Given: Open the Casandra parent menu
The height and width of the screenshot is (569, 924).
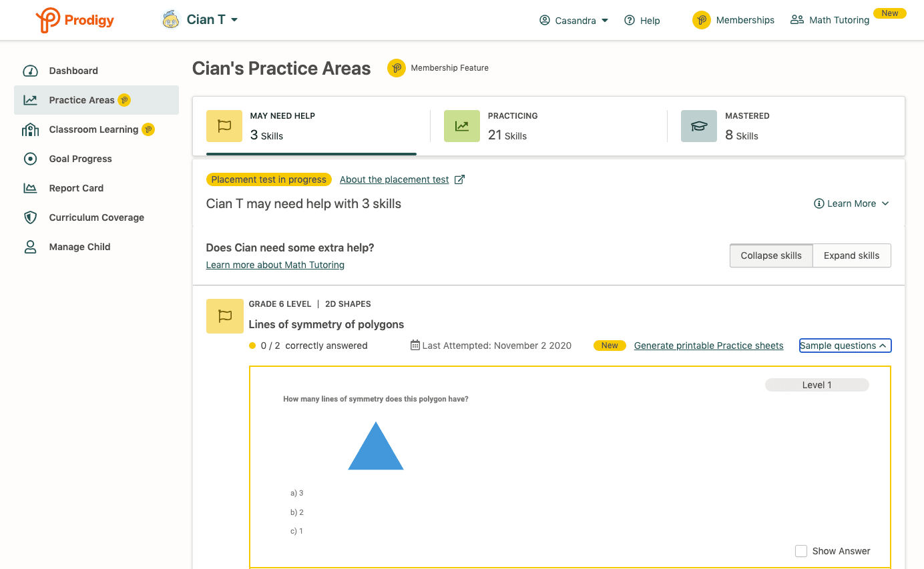Looking at the screenshot, I should [x=573, y=20].
